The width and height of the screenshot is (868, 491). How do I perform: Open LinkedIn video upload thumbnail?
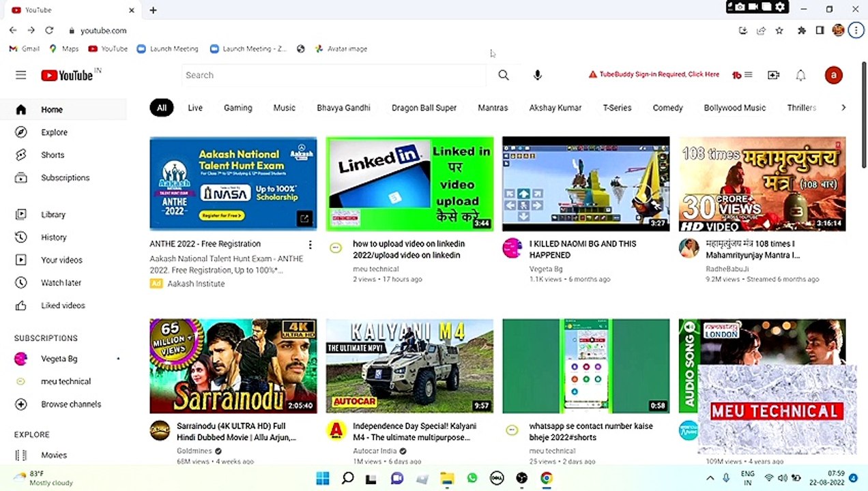409,184
